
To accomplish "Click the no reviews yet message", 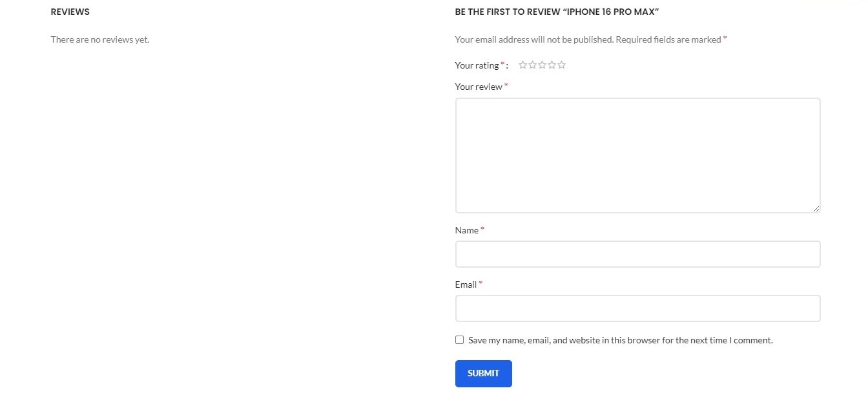I will click(x=99, y=39).
